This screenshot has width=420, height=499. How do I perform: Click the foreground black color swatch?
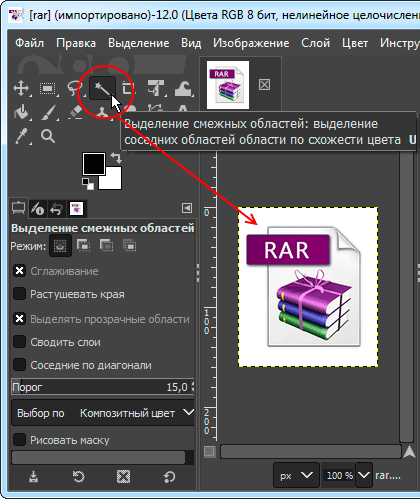click(94, 164)
